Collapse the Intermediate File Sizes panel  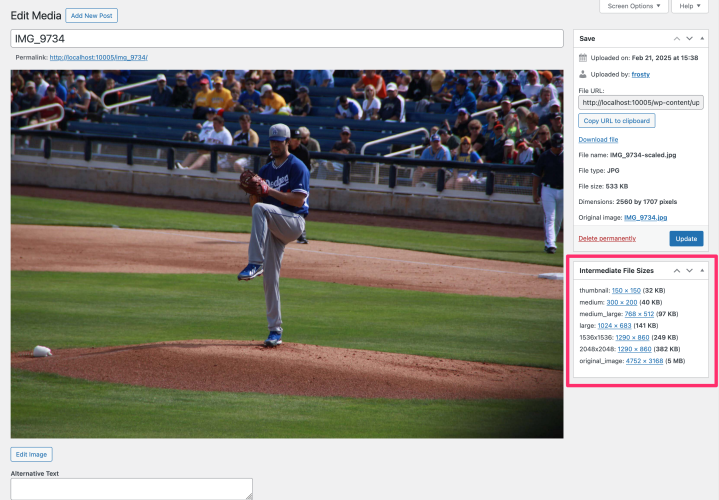click(x=702, y=271)
